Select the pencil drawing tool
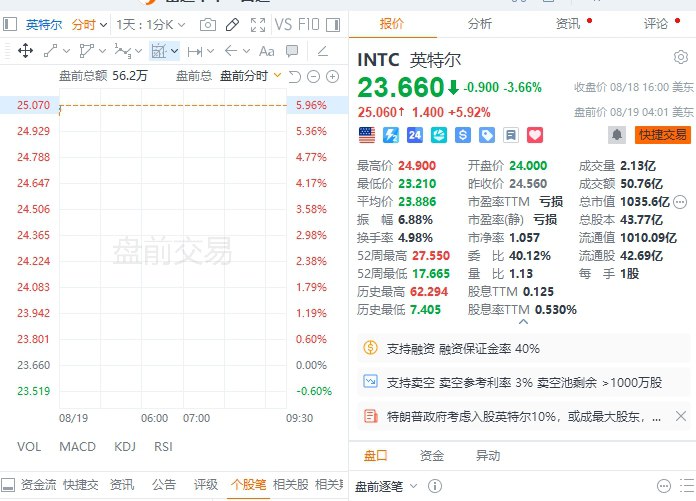696x501 pixels. coord(232,24)
